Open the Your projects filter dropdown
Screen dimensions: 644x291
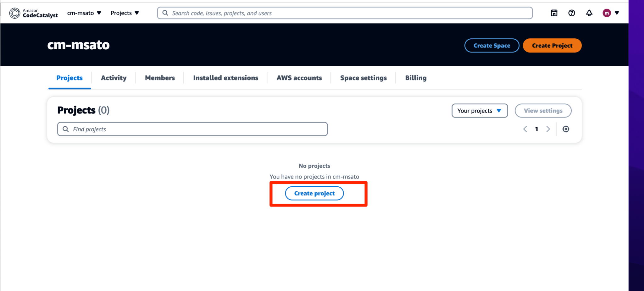479,111
